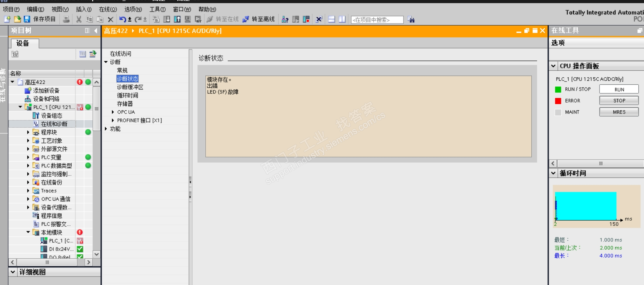Click the search-in-project input field
The width and height of the screenshot is (644, 285).
tap(377, 20)
